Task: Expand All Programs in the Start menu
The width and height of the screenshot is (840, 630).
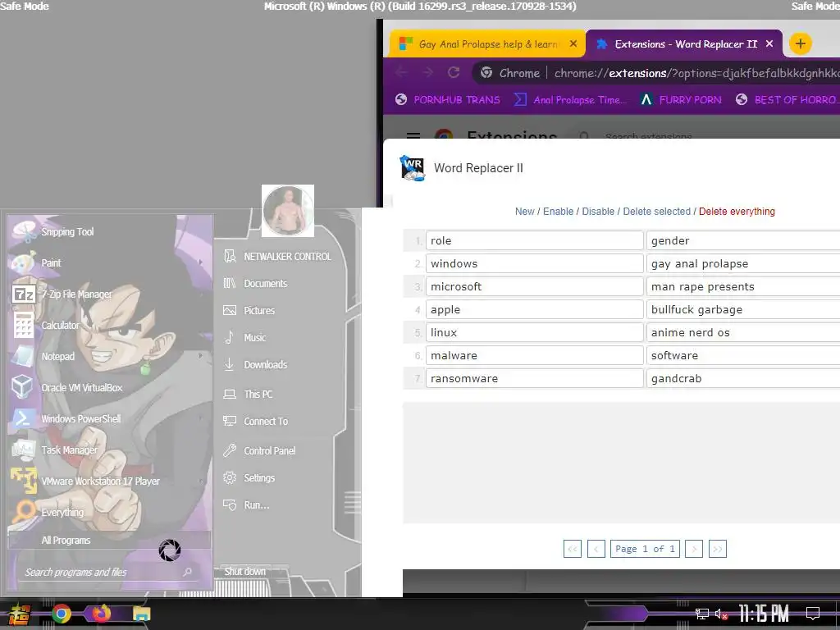Action: click(x=109, y=541)
